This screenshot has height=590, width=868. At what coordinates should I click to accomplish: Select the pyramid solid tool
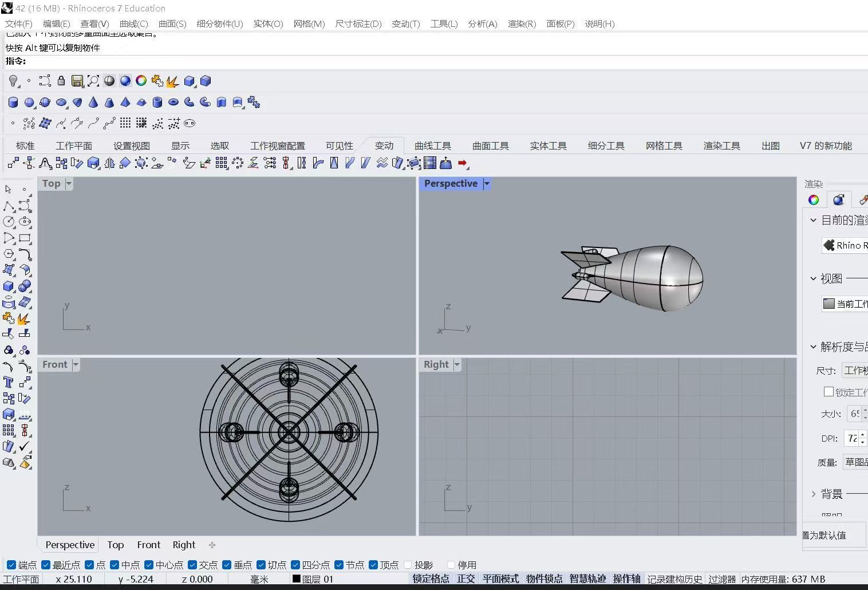[x=125, y=103]
